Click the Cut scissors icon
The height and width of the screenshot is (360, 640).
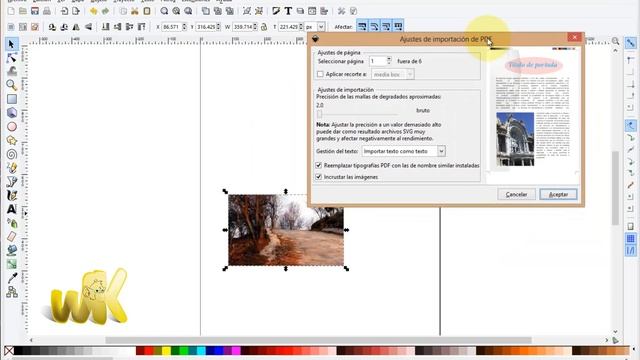[x=135, y=11]
